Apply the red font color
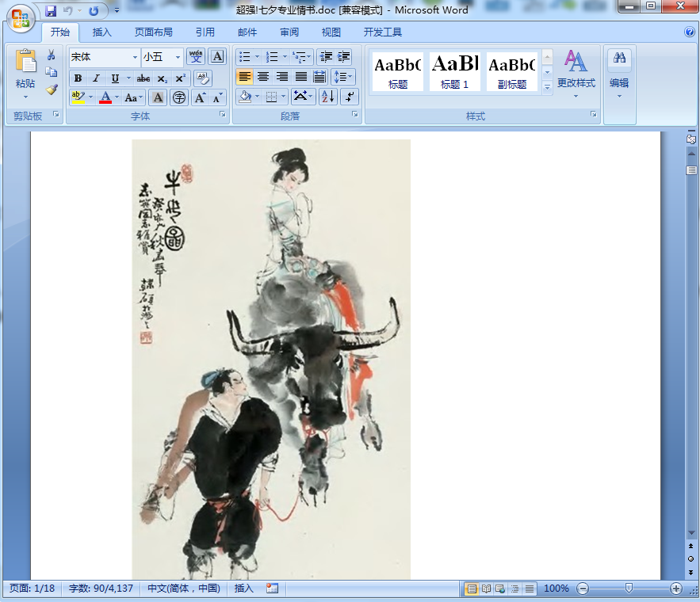The width and height of the screenshot is (700, 602). pos(105,97)
